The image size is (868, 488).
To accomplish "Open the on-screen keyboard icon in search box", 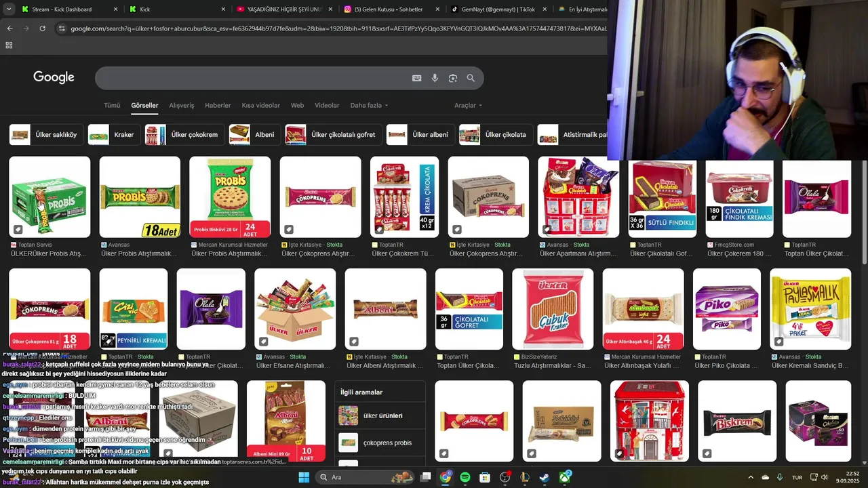I will click(x=417, y=78).
